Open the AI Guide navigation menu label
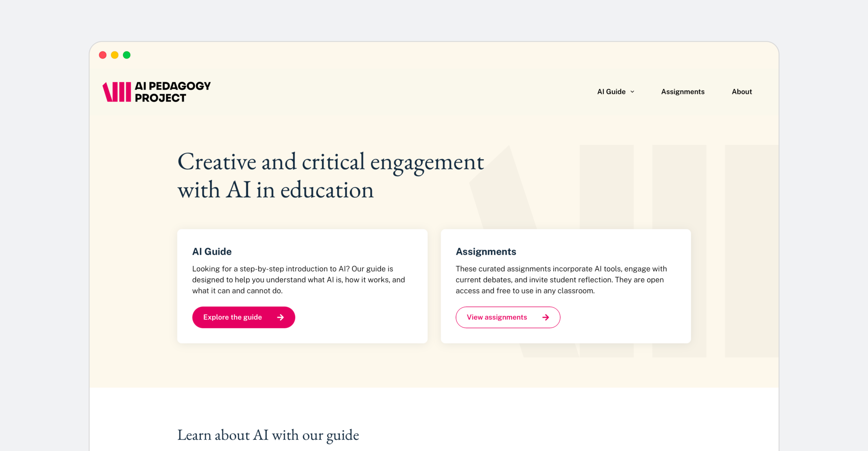 tap(611, 92)
